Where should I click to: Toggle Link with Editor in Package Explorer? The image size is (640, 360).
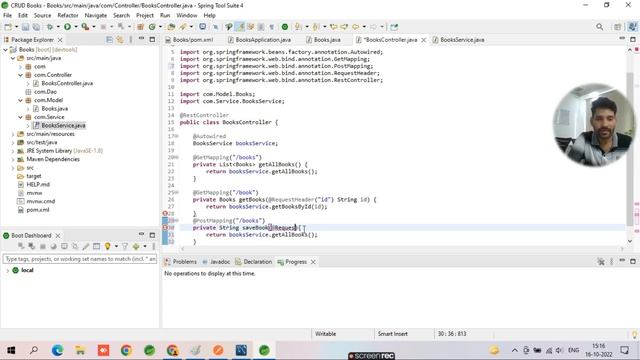[120, 40]
